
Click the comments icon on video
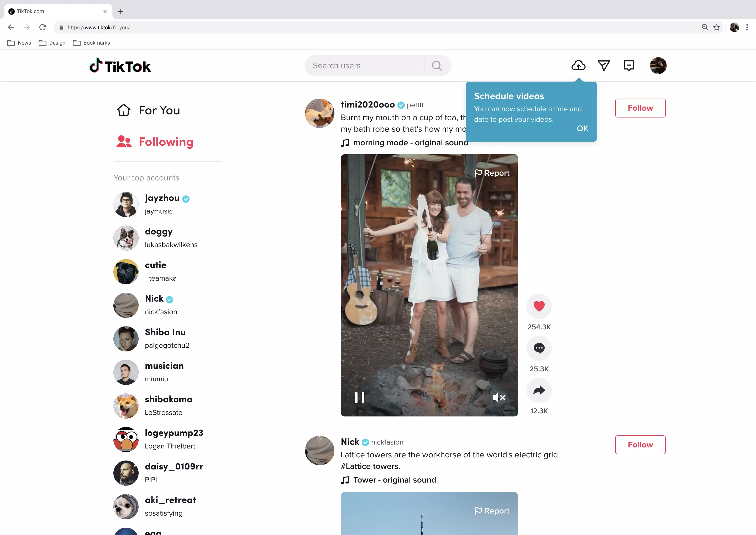pyautogui.click(x=539, y=348)
